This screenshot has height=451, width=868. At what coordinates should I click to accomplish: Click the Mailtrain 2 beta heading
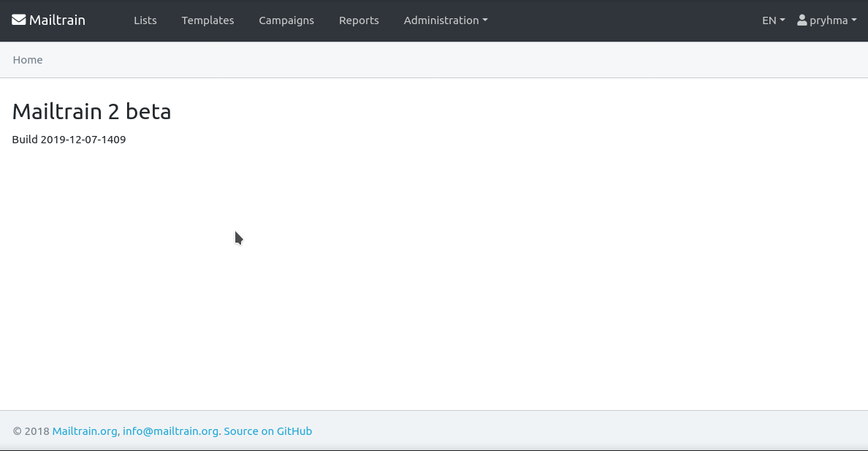91,111
